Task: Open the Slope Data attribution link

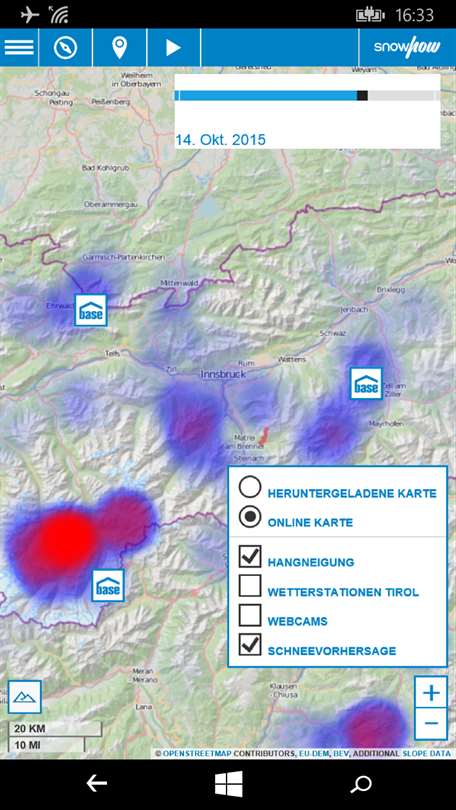Action: tap(427, 754)
